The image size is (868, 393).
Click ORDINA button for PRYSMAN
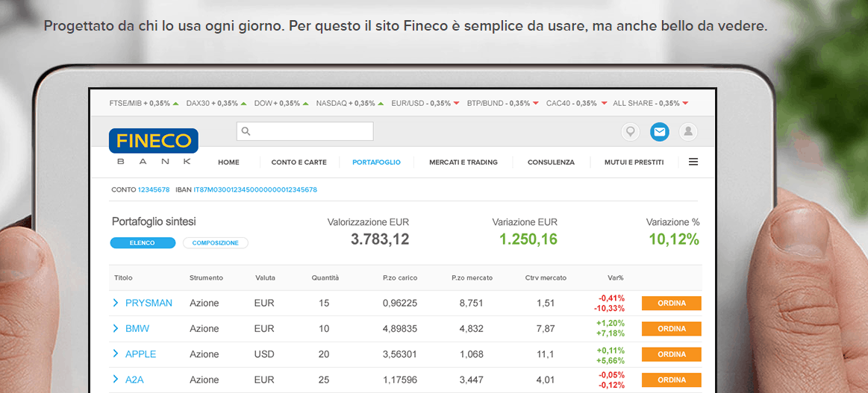pos(672,303)
